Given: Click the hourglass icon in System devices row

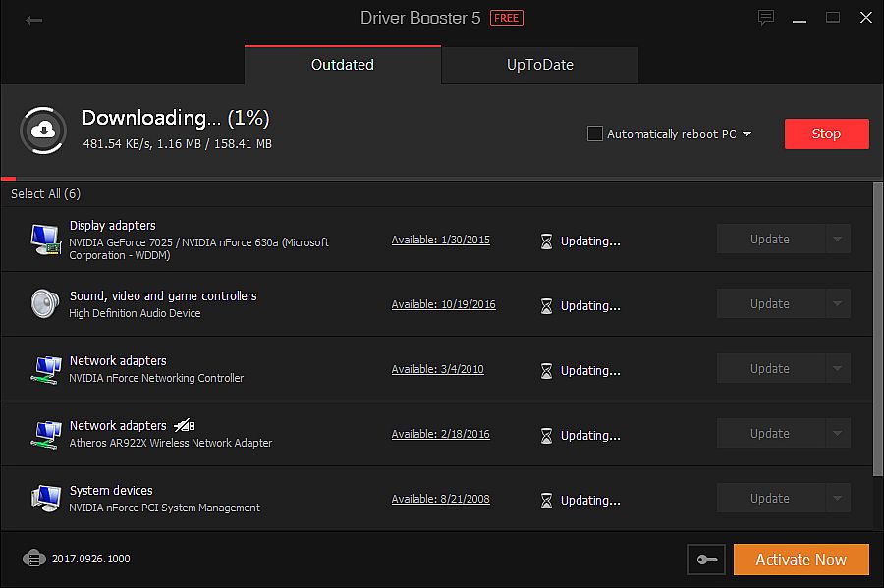Looking at the screenshot, I should [546, 500].
